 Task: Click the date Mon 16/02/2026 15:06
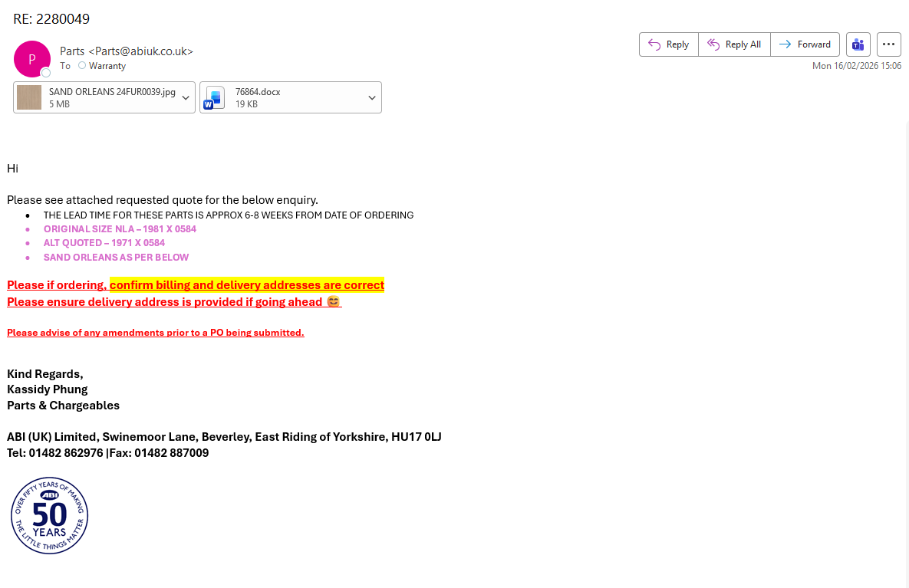(x=856, y=66)
